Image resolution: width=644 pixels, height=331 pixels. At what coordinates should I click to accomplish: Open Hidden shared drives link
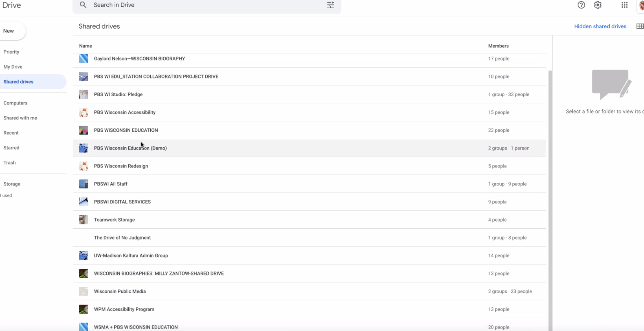(x=600, y=26)
